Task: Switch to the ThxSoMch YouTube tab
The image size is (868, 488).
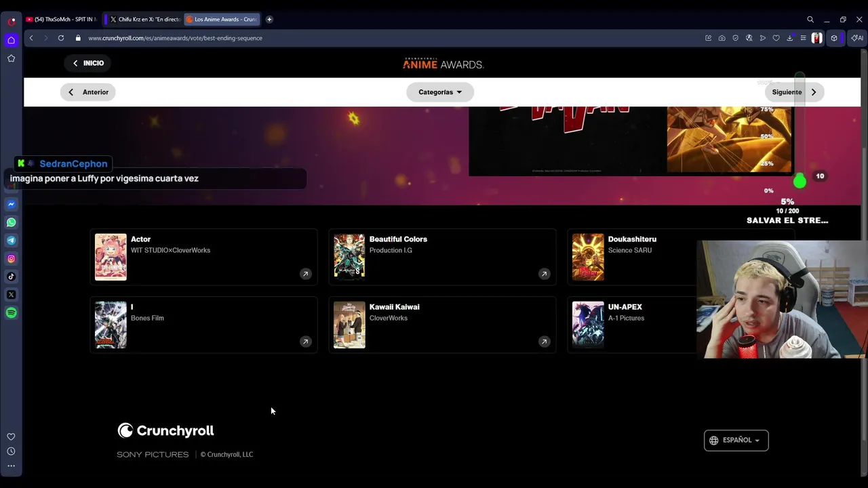Action: pos(62,20)
